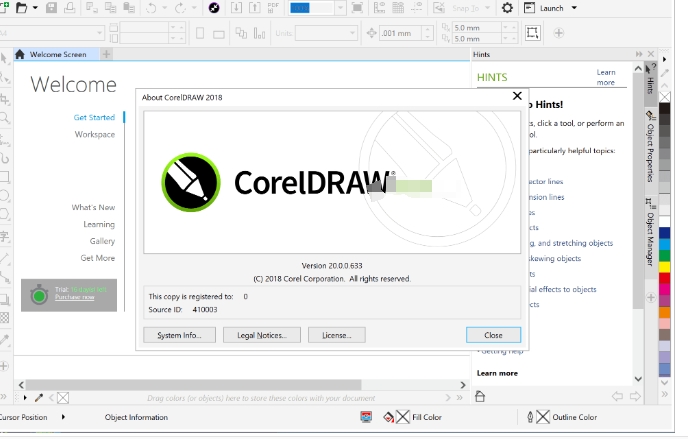Open Options with the gear icon
This screenshot has height=439, width=688.
coord(507,8)
